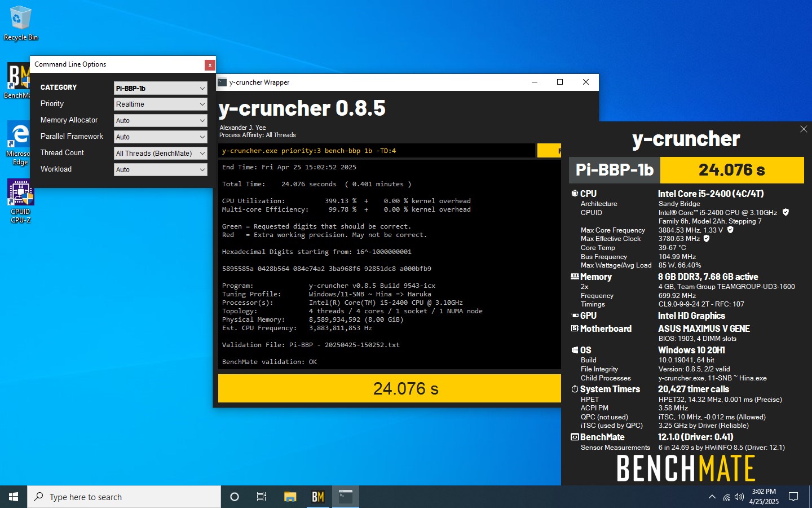Screen dimensions: 812x508
Task: Click the y-cruncher Wrapper title bar icon
Action: tap(222, 82)
